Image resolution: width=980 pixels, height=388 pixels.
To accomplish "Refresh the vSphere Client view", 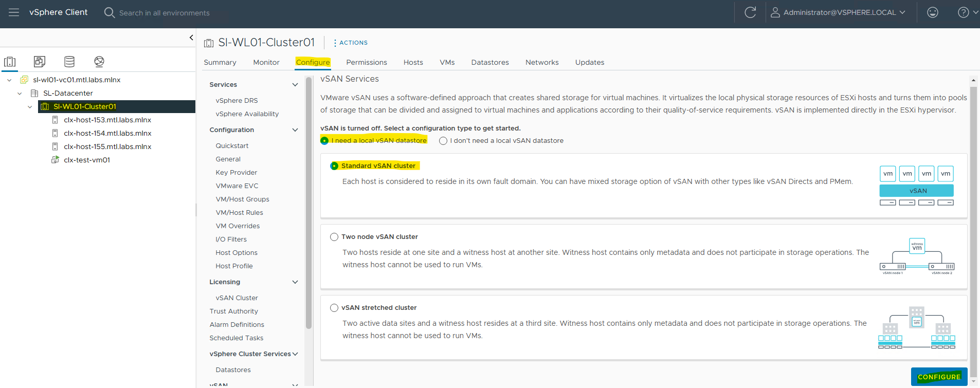I will 750,12.
